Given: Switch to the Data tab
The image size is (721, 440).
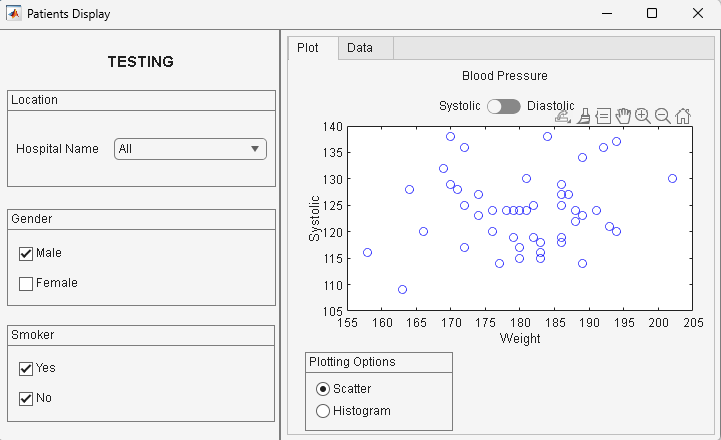Looking at the screenshot, I should pos(360,48).
